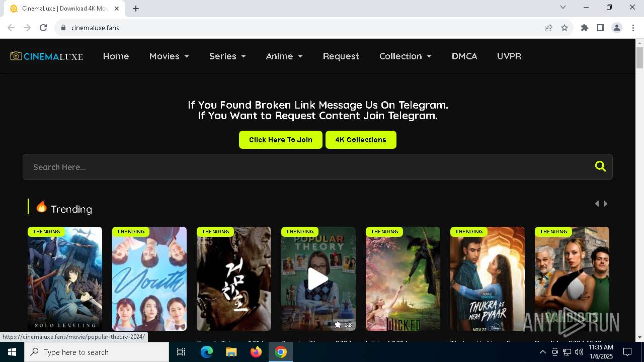
Task: Open the Thukra Ke Mera Pyaar poster
Action: 488,279
